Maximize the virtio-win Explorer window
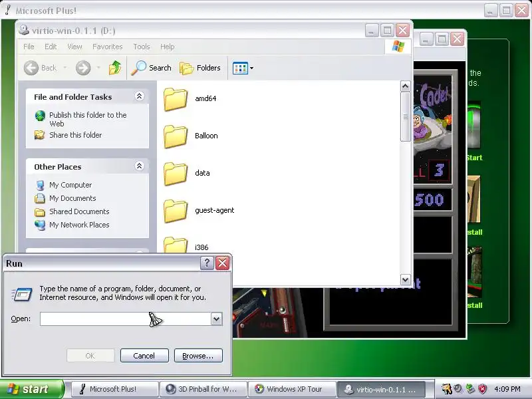532x399 pixels. click(x=387, y=31)
